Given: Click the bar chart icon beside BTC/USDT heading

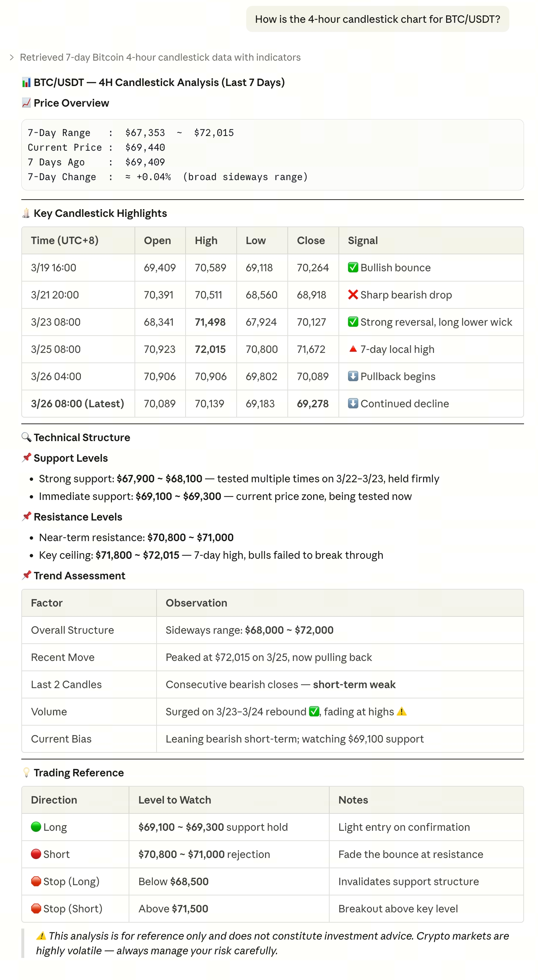Looking at the screenshot, I should 26,83.
